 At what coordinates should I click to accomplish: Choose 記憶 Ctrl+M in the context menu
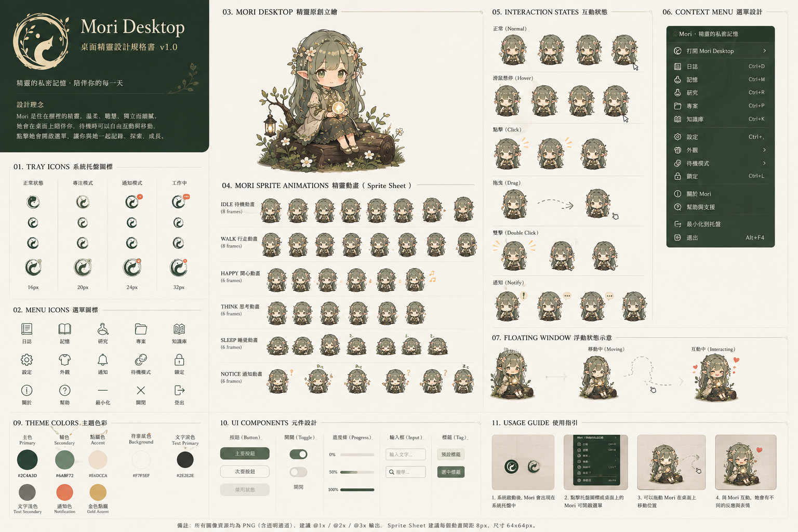720,79
